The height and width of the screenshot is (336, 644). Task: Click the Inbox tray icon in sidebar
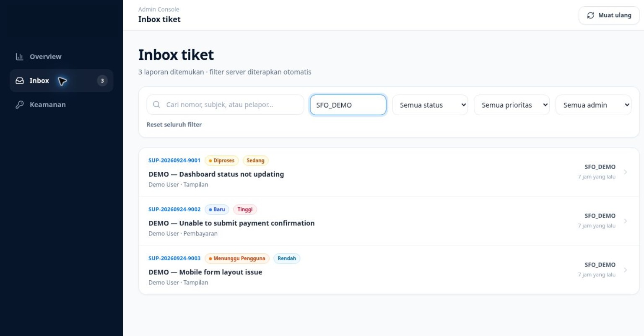point(20,81)
